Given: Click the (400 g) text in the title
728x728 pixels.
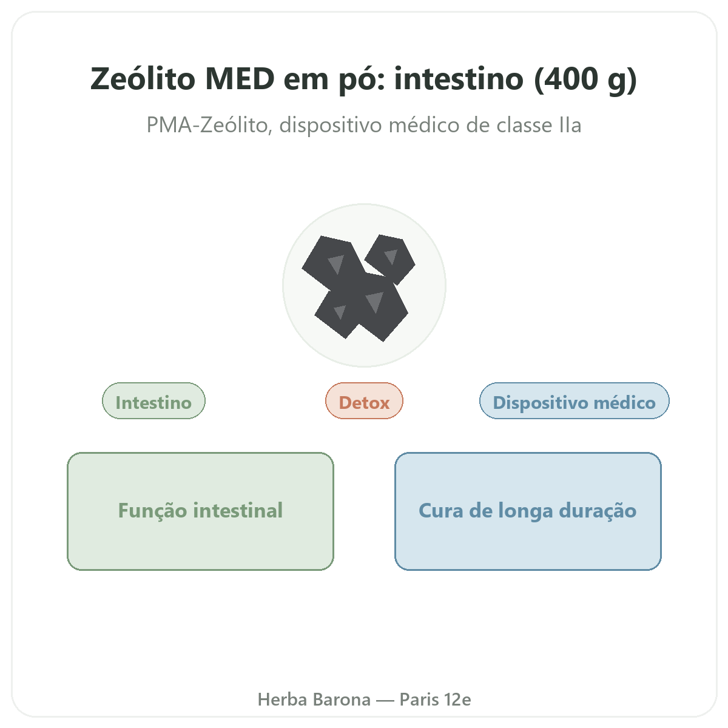Looking at the screenshot, I should click(585, 80).
